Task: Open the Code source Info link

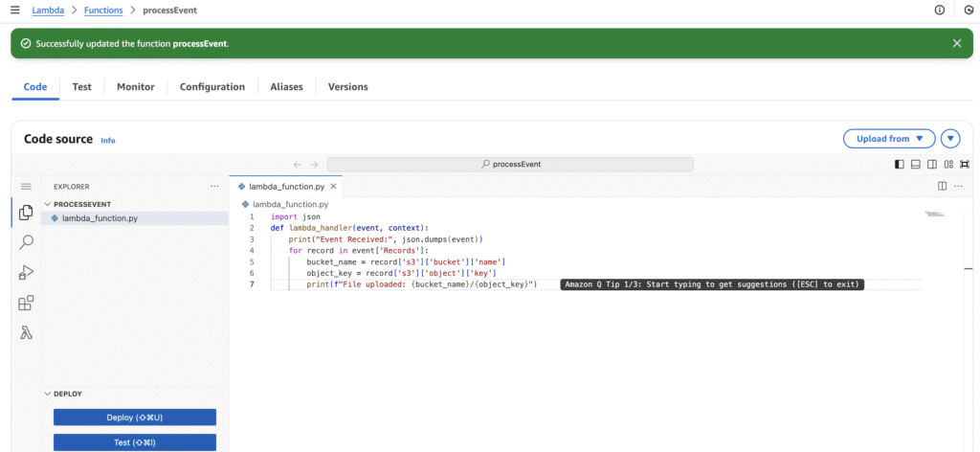Action: point(108,141)
